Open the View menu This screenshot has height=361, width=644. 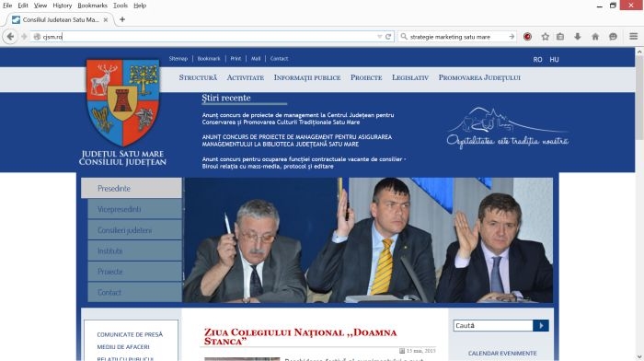coord(40,6)
